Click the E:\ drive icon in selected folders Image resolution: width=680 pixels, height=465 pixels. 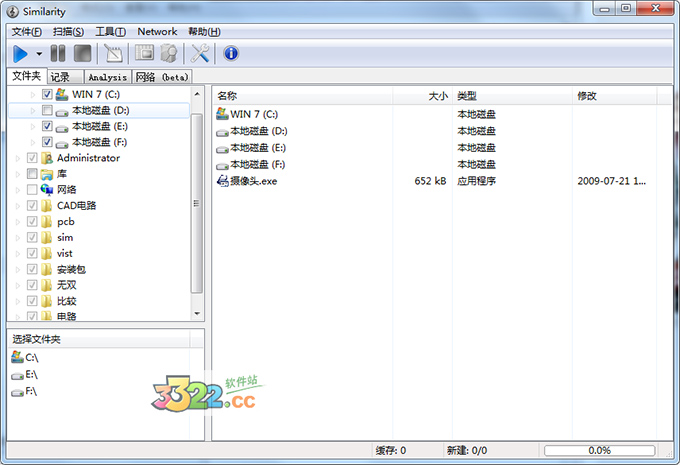(17, 375)
